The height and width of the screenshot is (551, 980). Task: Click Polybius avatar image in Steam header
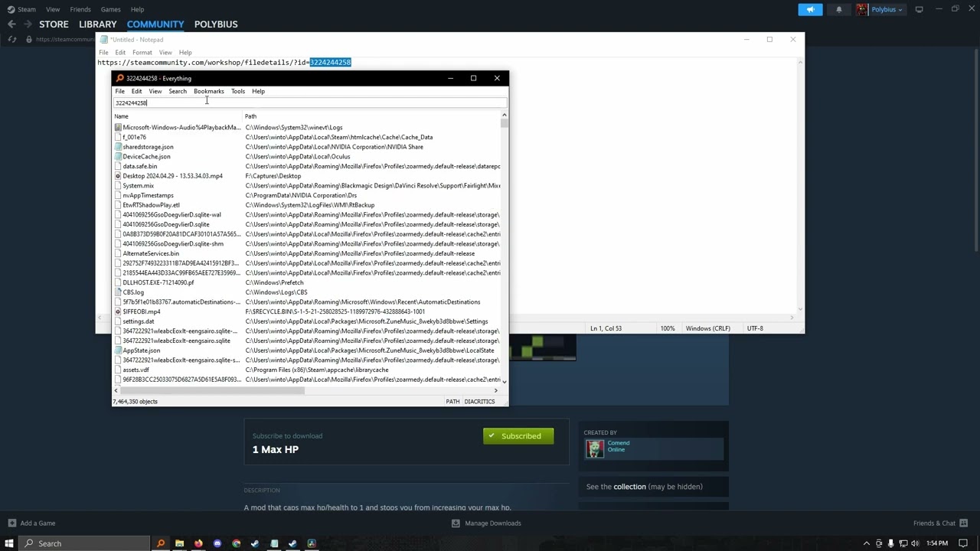[862, 9]
